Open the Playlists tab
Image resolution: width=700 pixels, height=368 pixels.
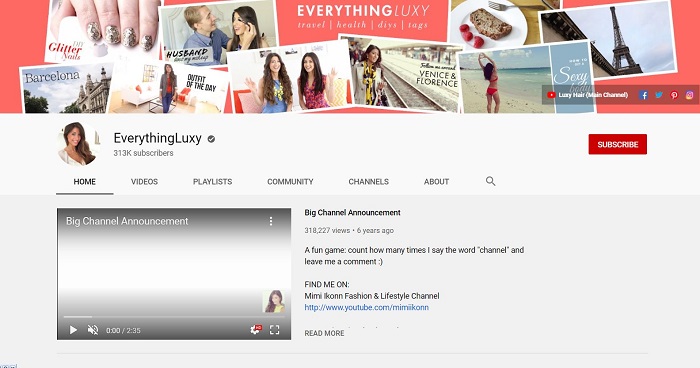[212, 182]
